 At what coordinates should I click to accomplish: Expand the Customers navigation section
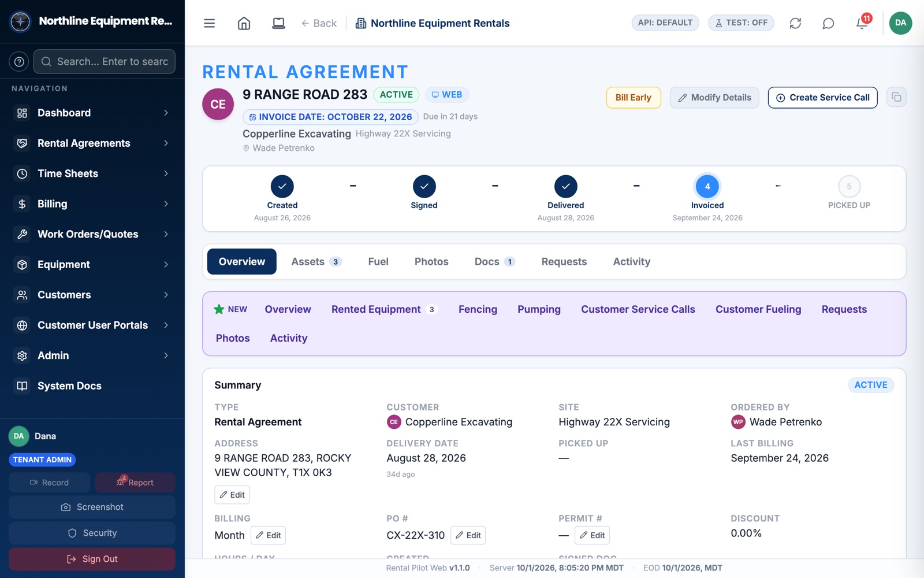pos(92,295)
